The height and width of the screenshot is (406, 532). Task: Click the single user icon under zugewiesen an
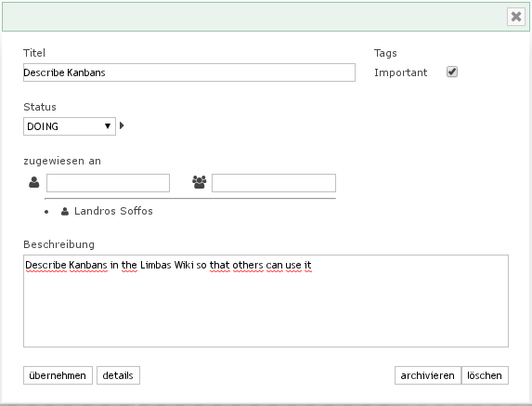(34, 182)
